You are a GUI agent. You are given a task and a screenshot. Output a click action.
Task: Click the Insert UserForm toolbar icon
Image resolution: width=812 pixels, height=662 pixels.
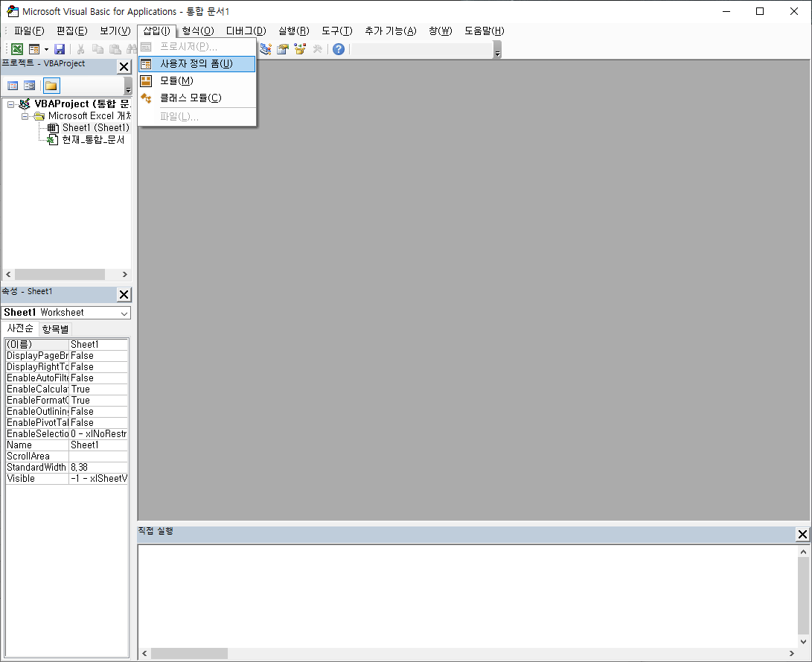(34, 49)
